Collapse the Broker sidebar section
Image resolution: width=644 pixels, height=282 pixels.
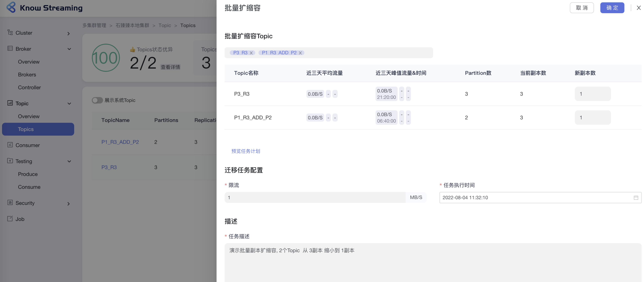coord(69,49)
